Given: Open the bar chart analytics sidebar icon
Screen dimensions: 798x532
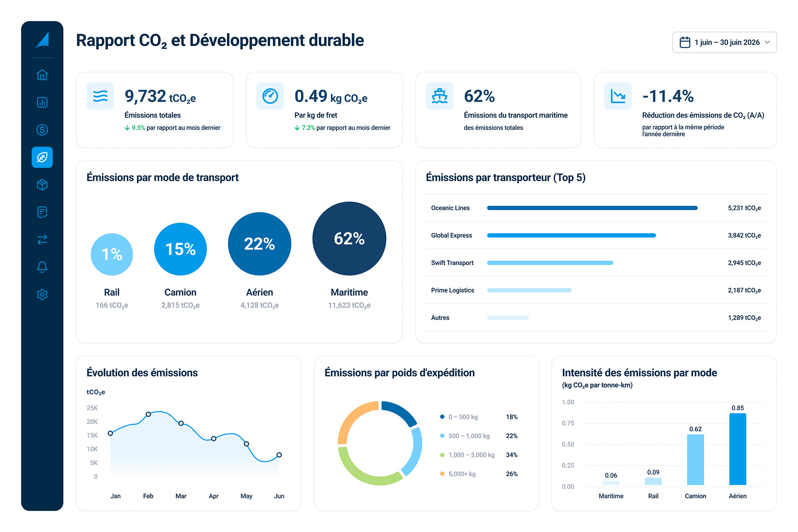Looking at the screenshot, I should tap(42, 102).
